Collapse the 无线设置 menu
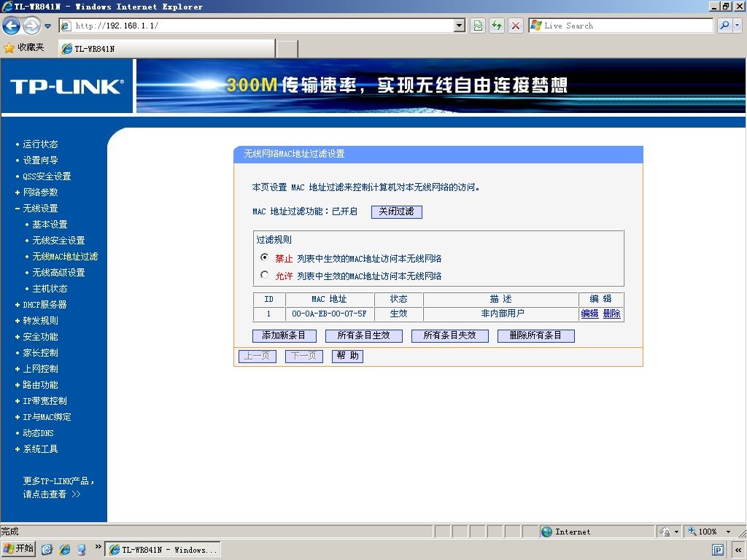This screenshot has width=747, height=560. point(40,209)
